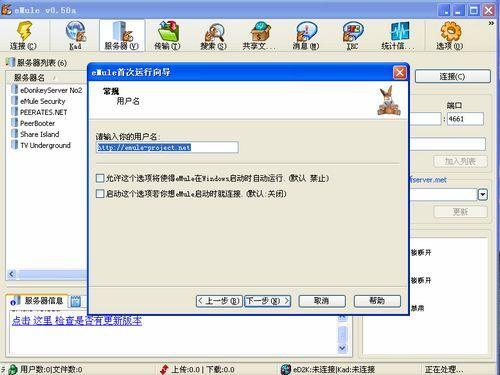
Task: Click the eMule mule mascot wizard icon
Action: [389, 100]
